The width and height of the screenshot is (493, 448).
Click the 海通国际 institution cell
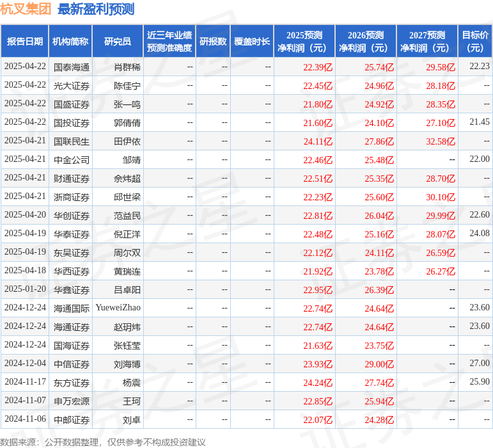coord(72,308)
